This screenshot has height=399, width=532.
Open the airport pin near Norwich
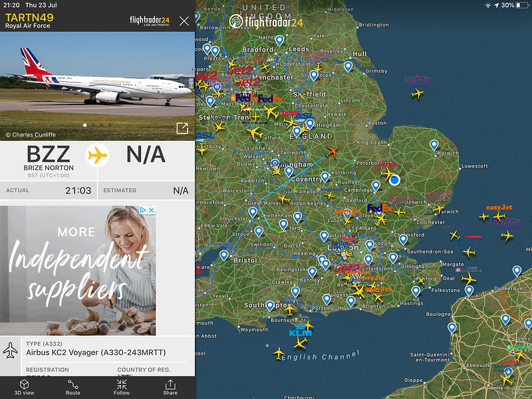[x=434, y=145]
